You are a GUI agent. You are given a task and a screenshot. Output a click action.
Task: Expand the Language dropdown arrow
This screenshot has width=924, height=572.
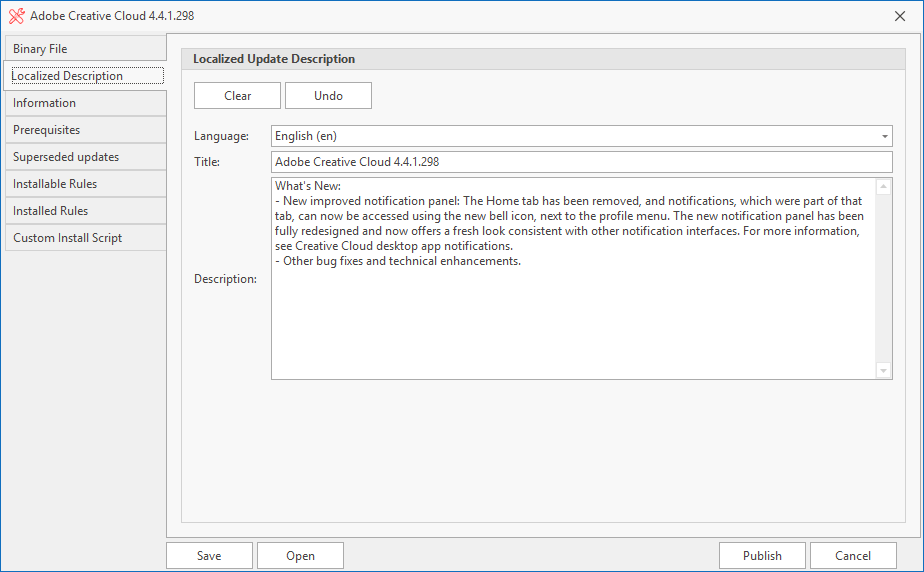tap(885, 136)
